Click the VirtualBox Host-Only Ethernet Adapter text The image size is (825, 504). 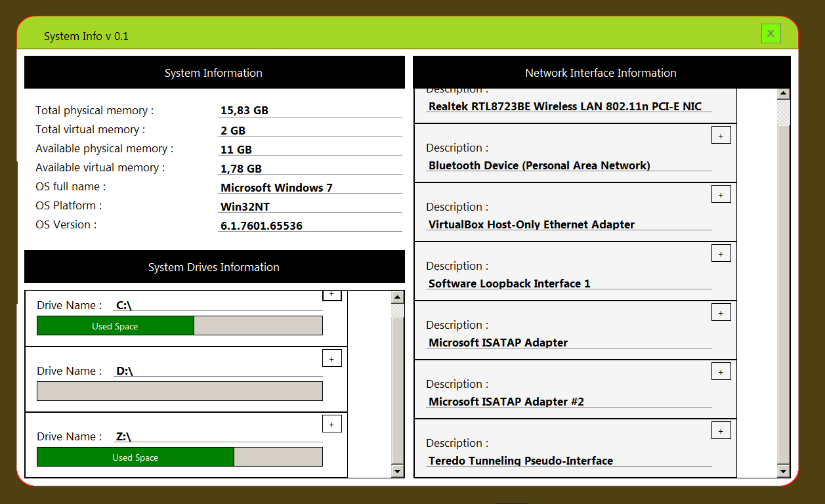532,224
